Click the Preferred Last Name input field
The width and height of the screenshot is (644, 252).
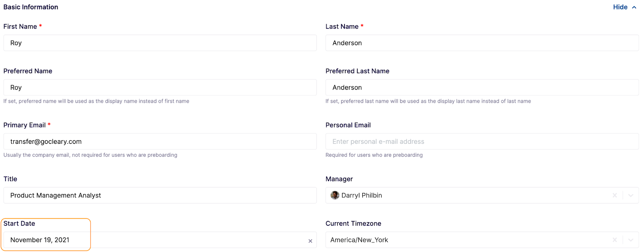coord(482,88)
